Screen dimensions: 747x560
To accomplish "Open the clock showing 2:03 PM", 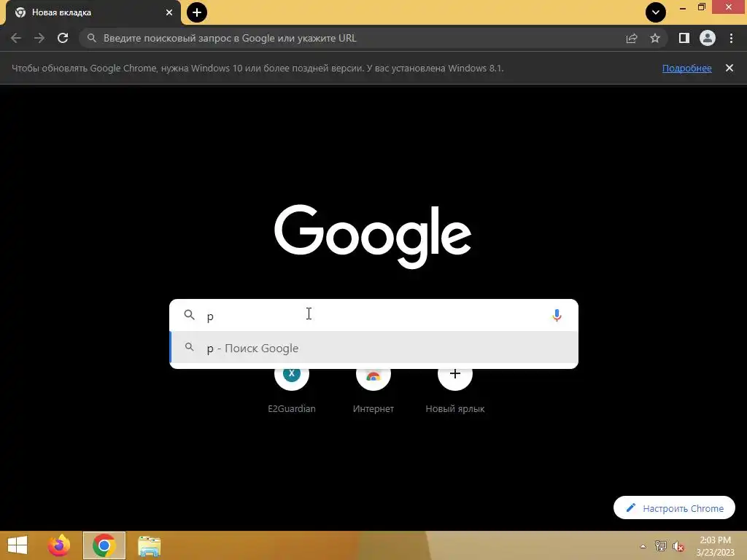I will (x=715, y=546).
